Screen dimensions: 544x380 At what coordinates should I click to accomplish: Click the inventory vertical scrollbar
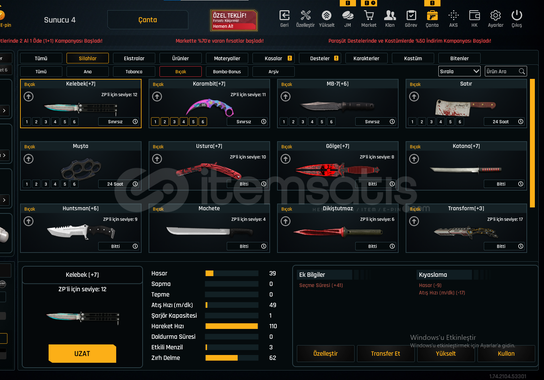pyautogui.click(x=533, y=143)
